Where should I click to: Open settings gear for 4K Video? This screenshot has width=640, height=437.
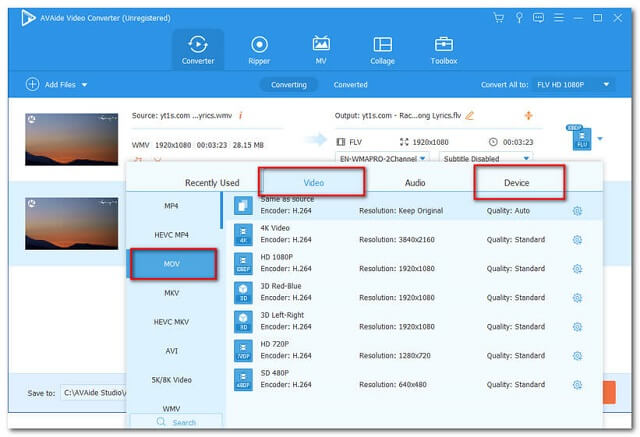click(x=577, y=240)
